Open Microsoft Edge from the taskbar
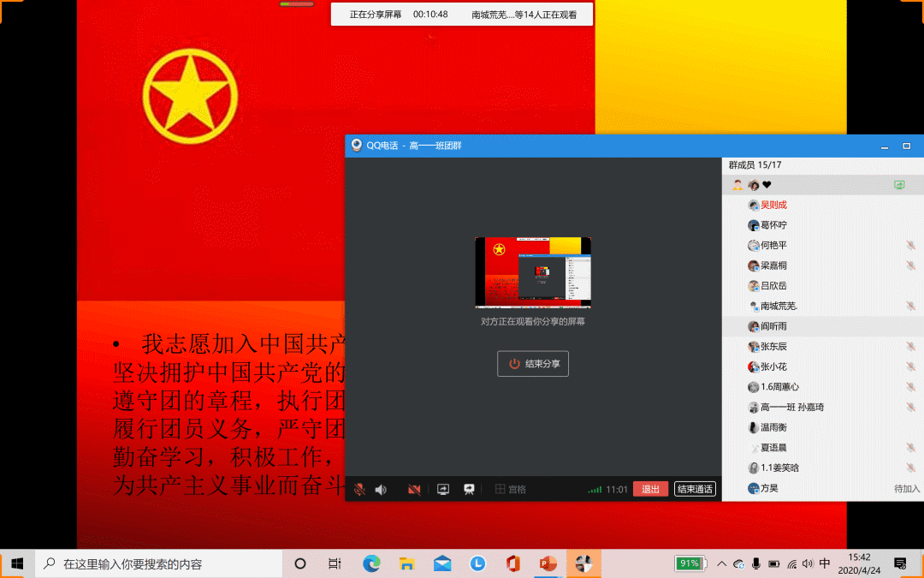The height and width of the screenshot is (578, 924). coord(371,563)
